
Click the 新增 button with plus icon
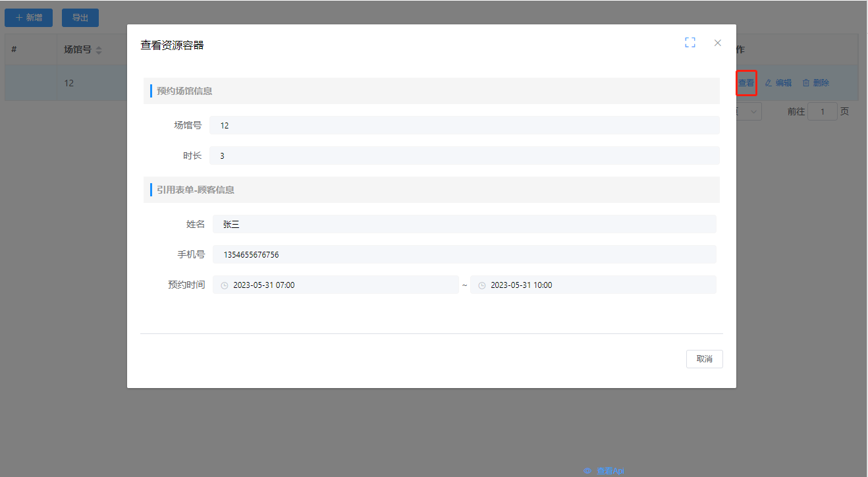click(29, 18)
